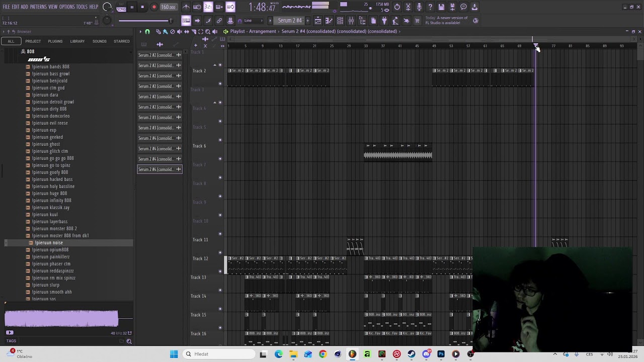This screenshot has width=644, height=362.
Task: Select the Slice tool in Playlist toolbar
Action: click(194, 32)
